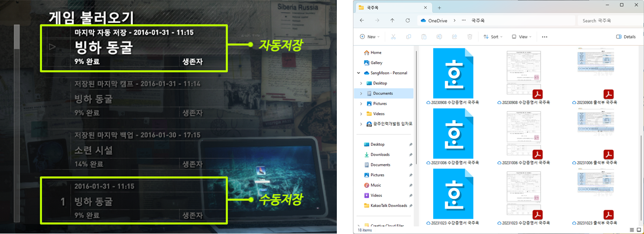
Task: Click the pin icon beside Music
Action: [411, 185]
